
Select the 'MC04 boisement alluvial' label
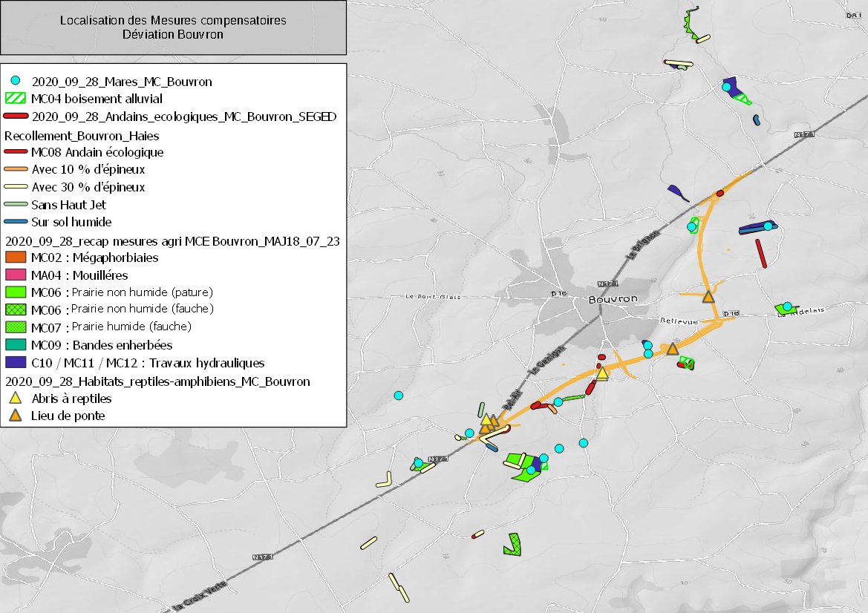[x=97, y=99]
